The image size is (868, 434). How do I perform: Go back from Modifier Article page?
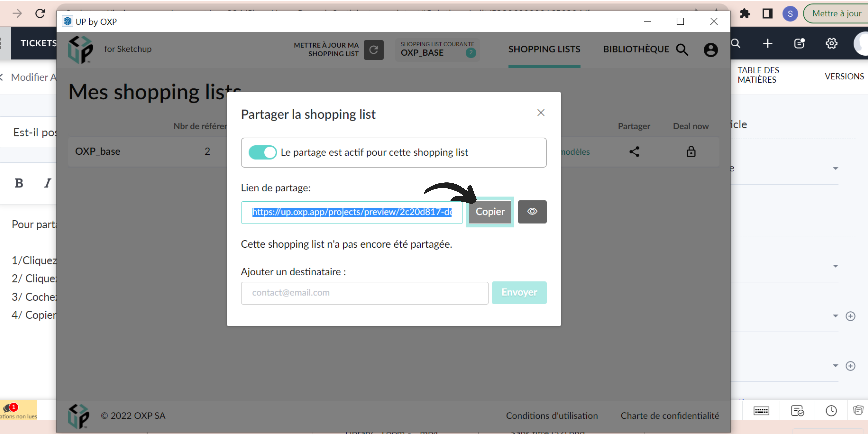[2, 77]
